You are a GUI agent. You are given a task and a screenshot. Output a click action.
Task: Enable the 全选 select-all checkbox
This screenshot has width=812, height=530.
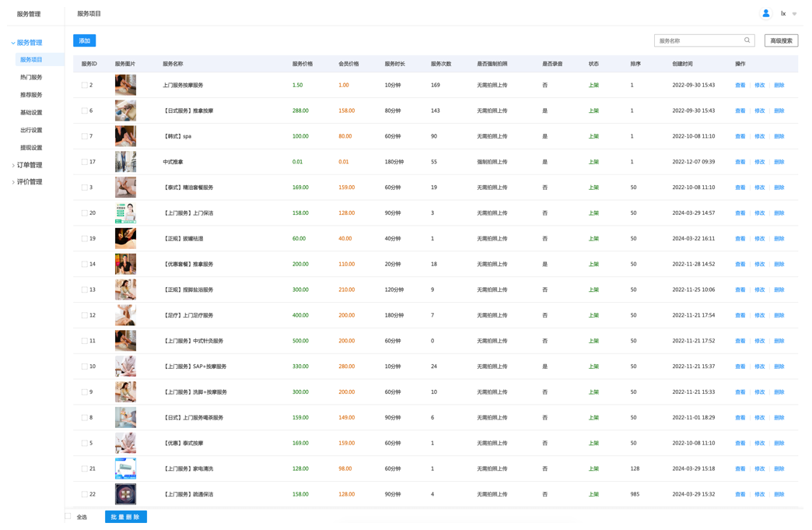(x=68, y=517)
